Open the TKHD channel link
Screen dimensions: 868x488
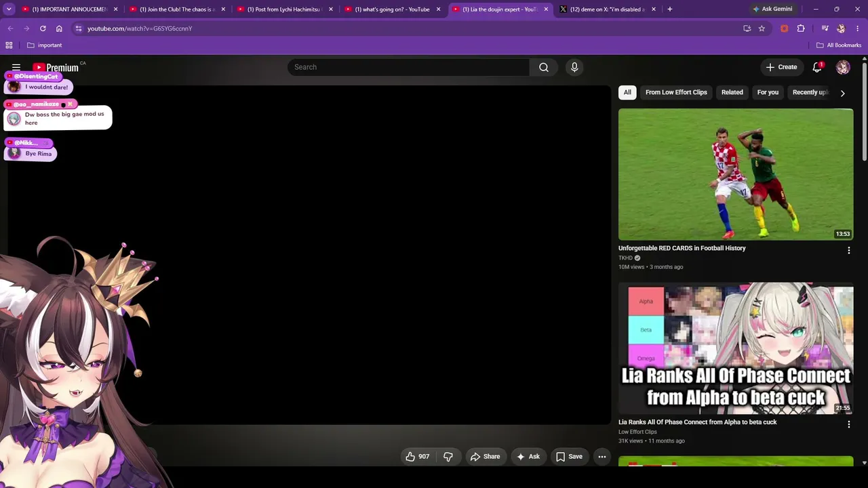pyautogui.click(x=625, y=258)
